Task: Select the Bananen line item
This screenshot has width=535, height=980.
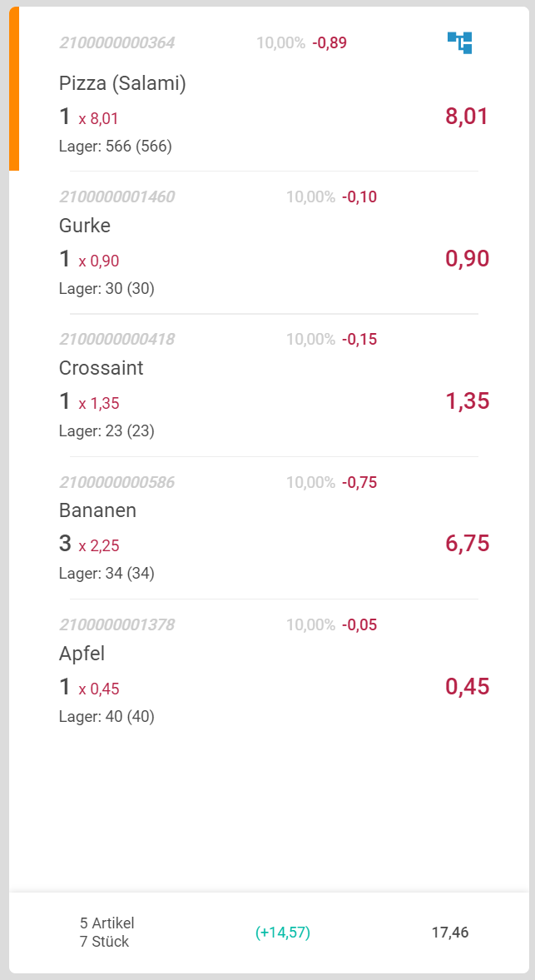Action: point(97,510)
